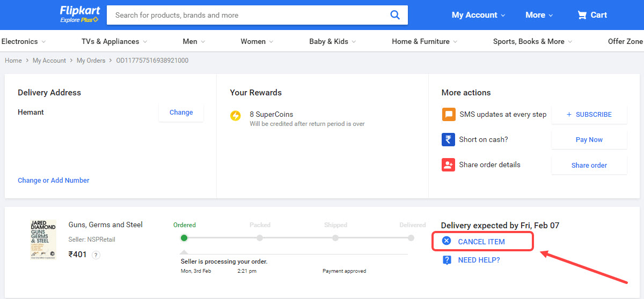Expand the Electronics category menu
This screenshot has width=644, height=299.
point(23,41)
